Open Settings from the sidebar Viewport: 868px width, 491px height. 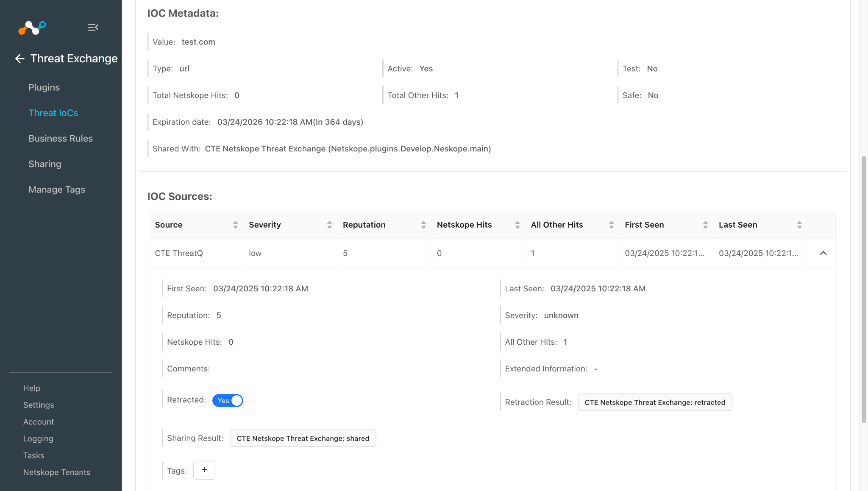tap(39, 405)
